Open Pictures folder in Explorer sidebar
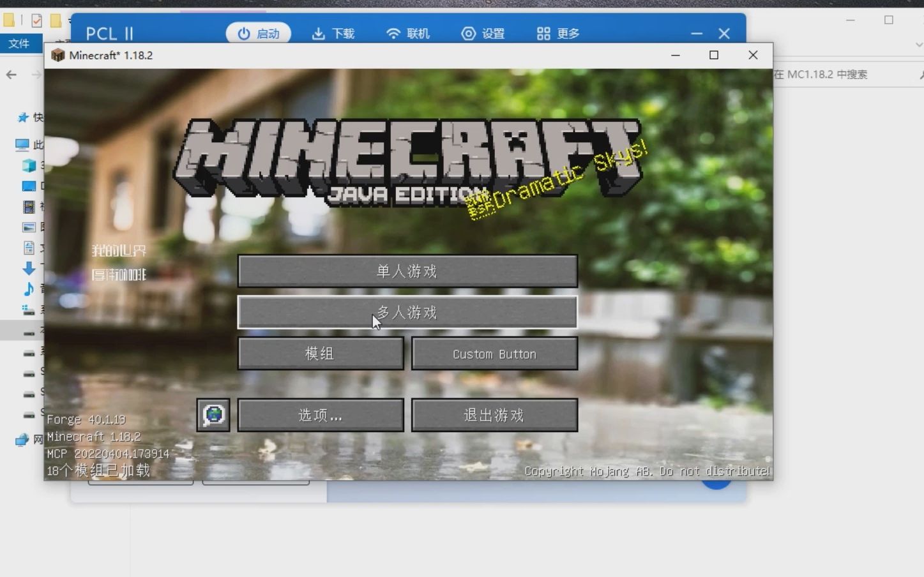Image resolution: width=924 pixels, height=577 pixels. (29, 227)
